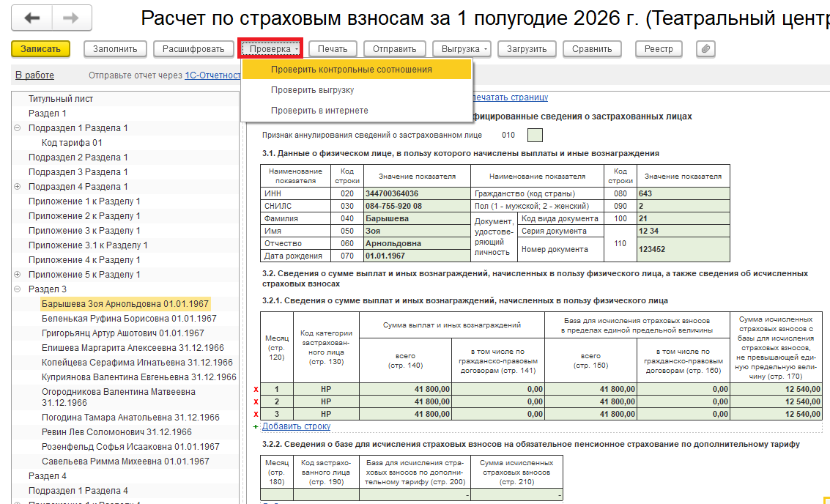Select Приложение 3 к Разделу 1
This screenshot has height=504, width=830.
[85, 231]
